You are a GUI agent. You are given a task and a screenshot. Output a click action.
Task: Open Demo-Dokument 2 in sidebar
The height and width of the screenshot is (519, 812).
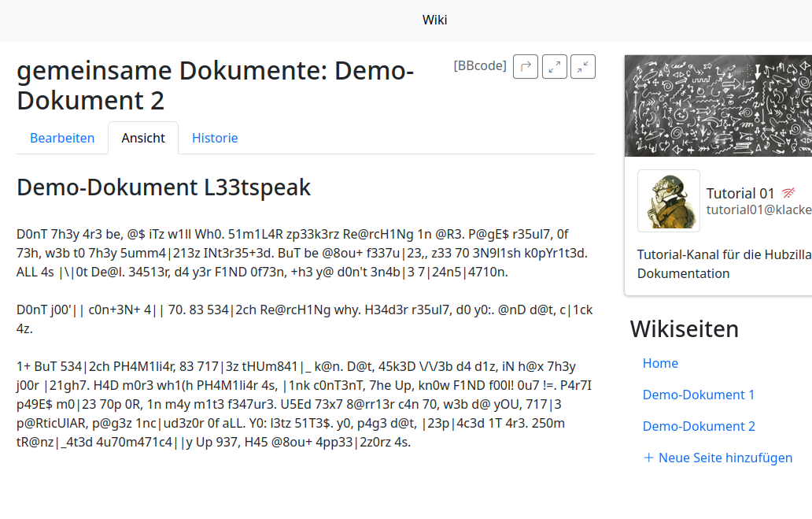[698, 426]
